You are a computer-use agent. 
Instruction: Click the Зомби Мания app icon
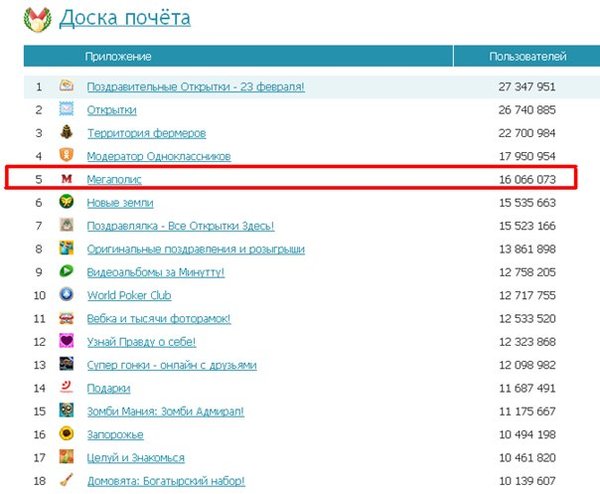(66, 410)
